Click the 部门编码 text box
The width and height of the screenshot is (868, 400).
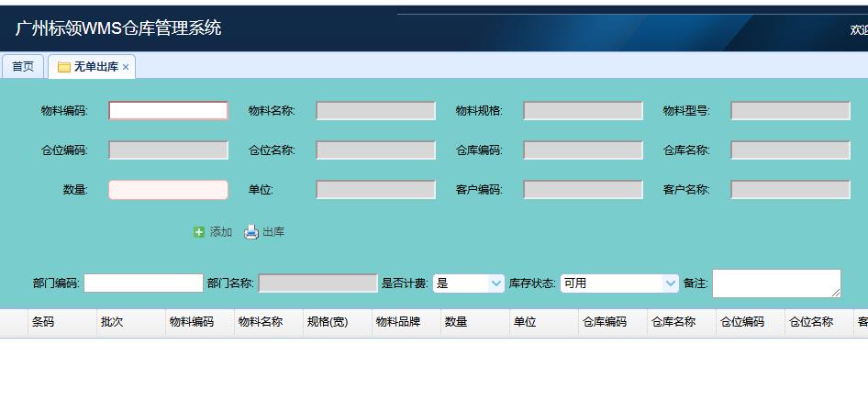coord(143,283)
